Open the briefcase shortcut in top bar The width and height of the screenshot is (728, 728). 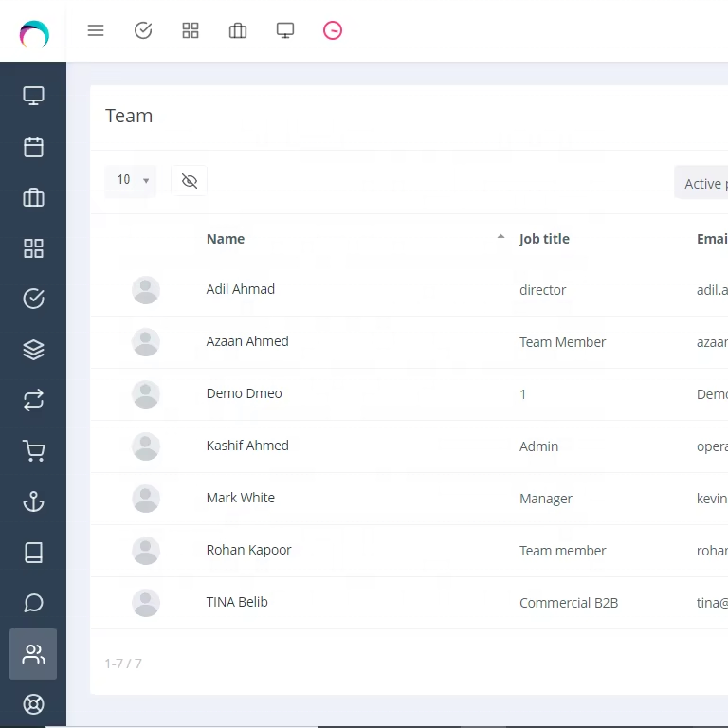[238, 30]
